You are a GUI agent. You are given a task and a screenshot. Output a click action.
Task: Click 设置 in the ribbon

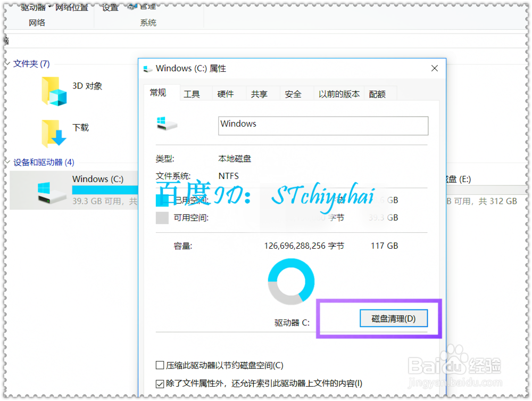click(x=109, y=7)
